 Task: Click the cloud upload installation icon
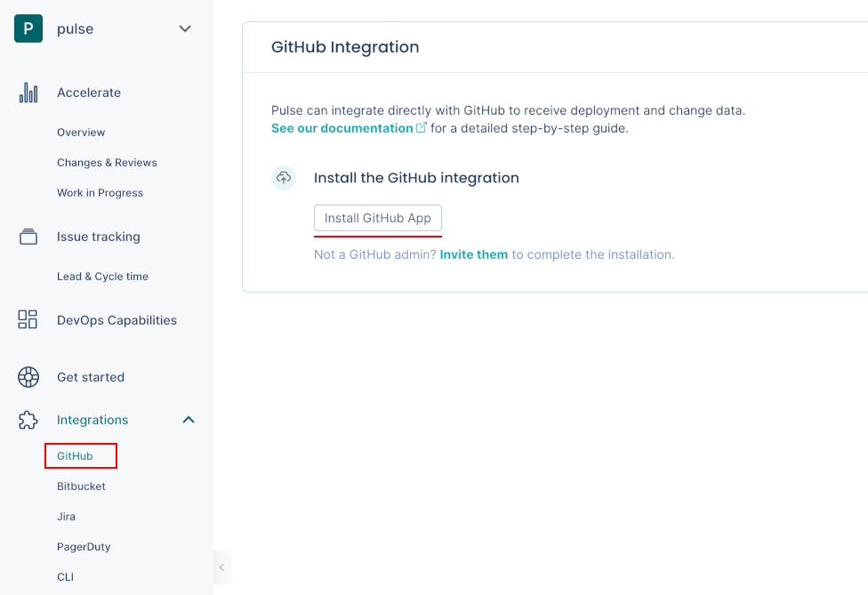[284, 178]
